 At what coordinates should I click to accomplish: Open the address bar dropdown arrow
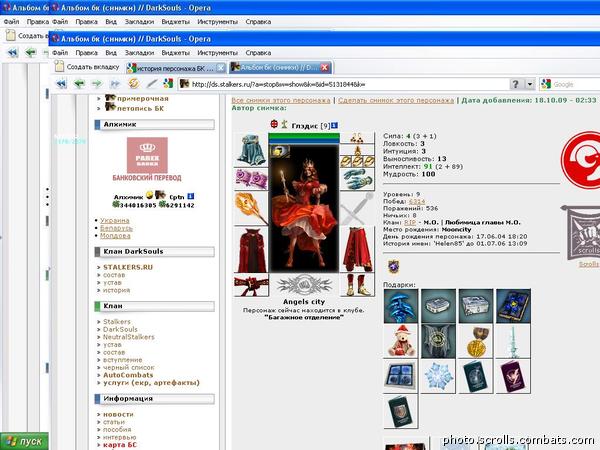coord(530,84)
